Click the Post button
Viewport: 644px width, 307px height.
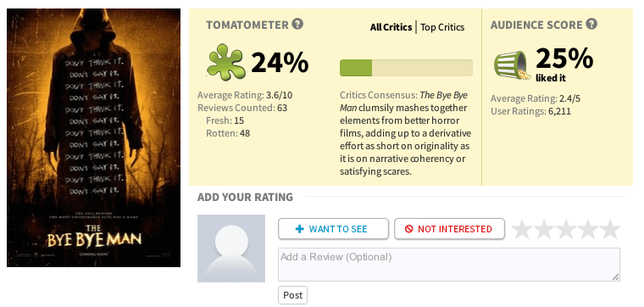pos(293,295)
